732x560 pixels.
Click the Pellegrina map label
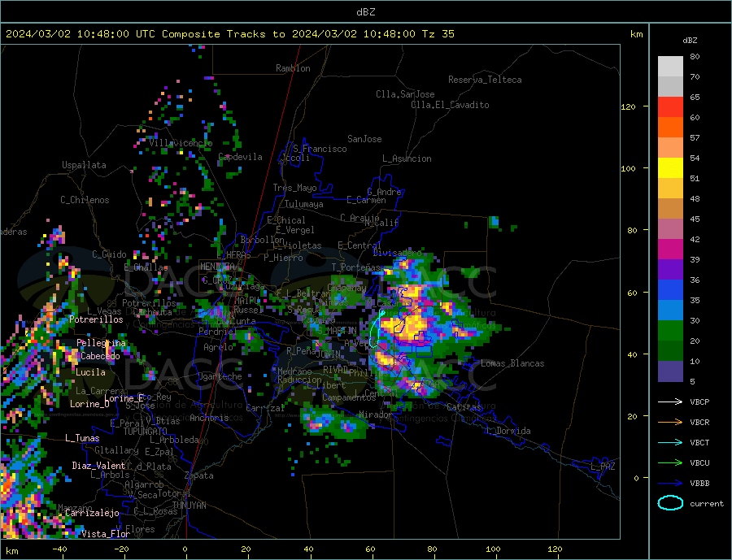(x=102, y=343)
